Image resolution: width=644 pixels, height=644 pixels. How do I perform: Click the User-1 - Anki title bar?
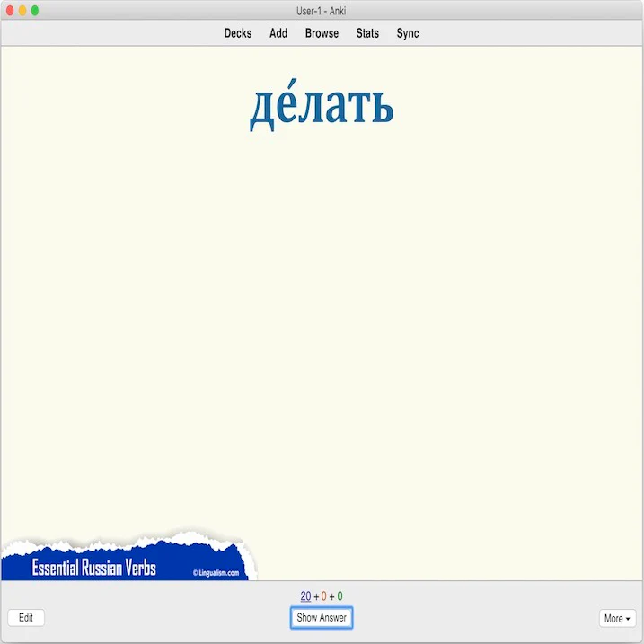click(x=322, y=11)
